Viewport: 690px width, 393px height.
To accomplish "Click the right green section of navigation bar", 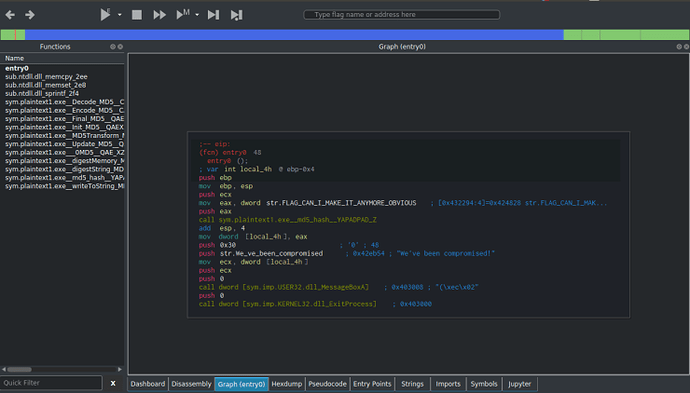I will [x=626, y=35].
